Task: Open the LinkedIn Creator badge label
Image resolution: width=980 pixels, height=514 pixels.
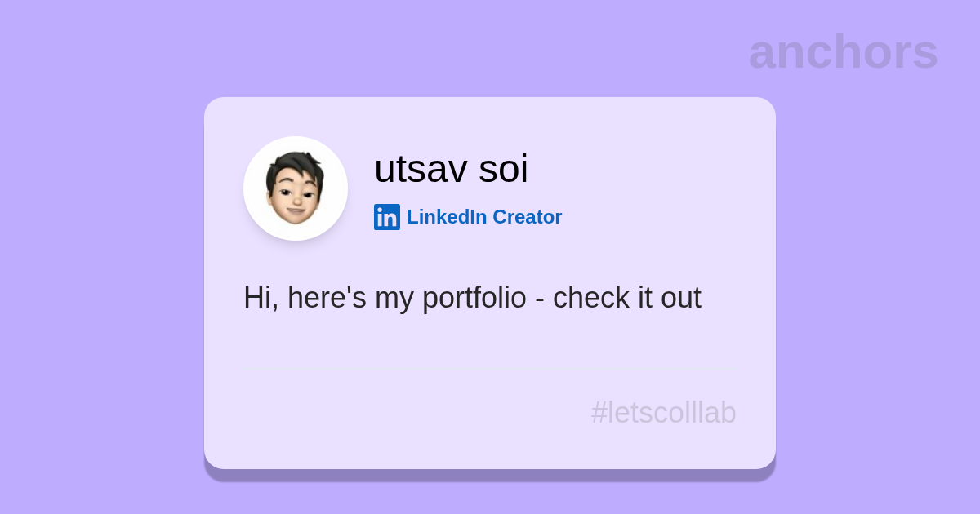Action: coord(483,217)
